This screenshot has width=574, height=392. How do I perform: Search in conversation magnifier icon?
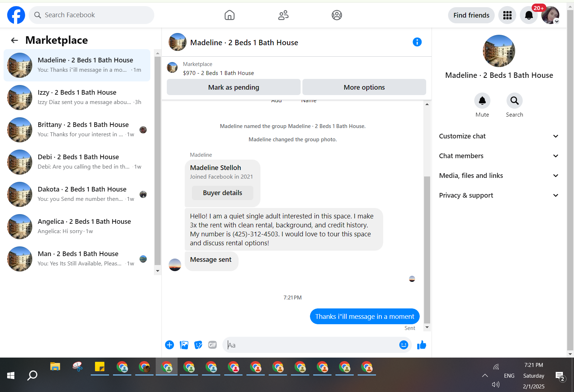click(x=514, y=100)
